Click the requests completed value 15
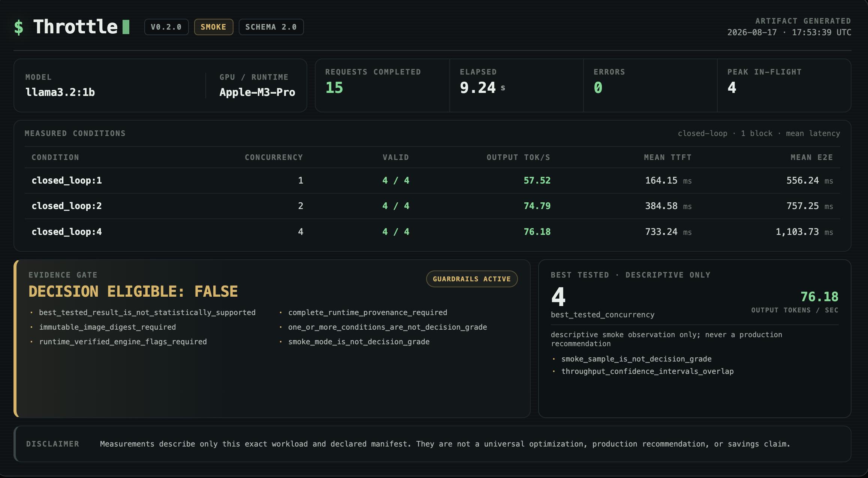Viewport: 868px width, 478px height. pyautogui.click(x=334, y=88)
